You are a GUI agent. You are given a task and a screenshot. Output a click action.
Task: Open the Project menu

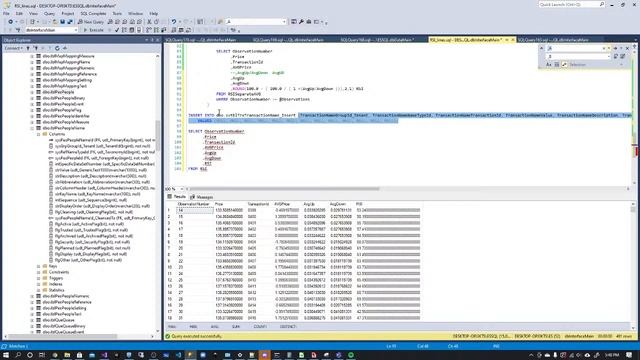(68, 13)
